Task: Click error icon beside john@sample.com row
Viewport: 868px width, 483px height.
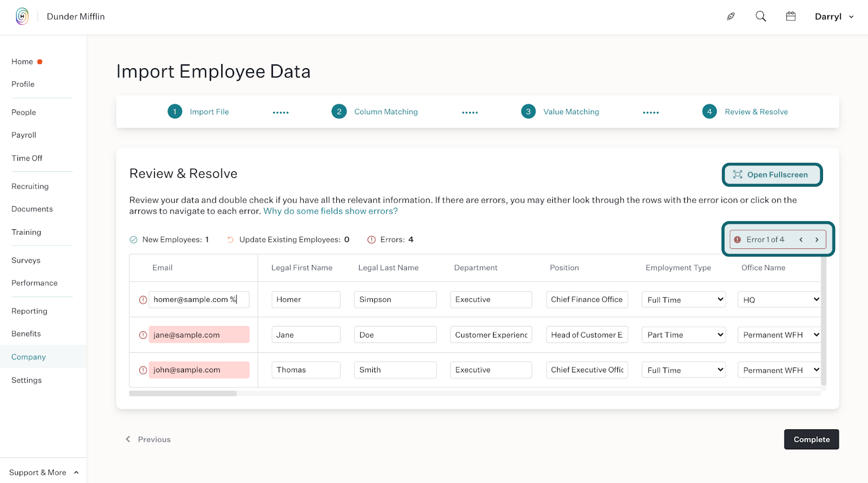Action: click(143, 370)
